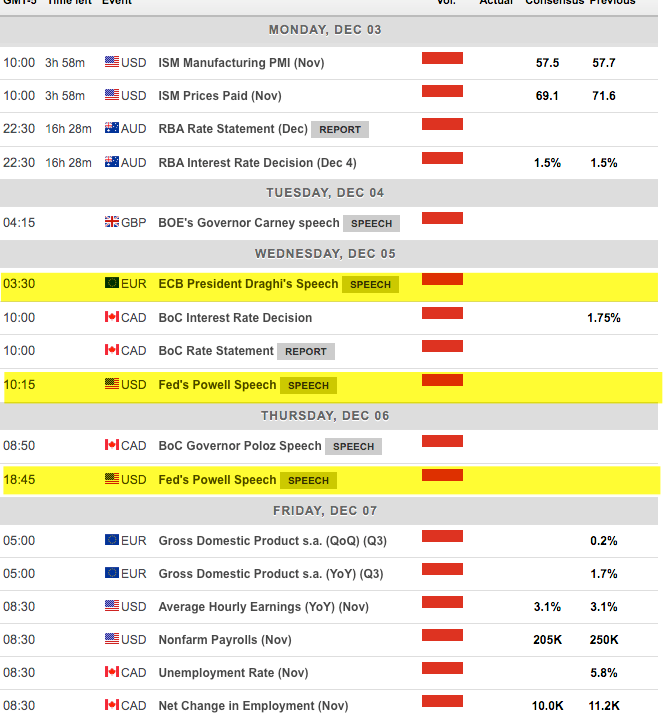Image resolution: width=666 pixels, height=719 pixels.
Task: Open REPORT tag on BoC Rate Statement
Action: [x=305, y=352]
